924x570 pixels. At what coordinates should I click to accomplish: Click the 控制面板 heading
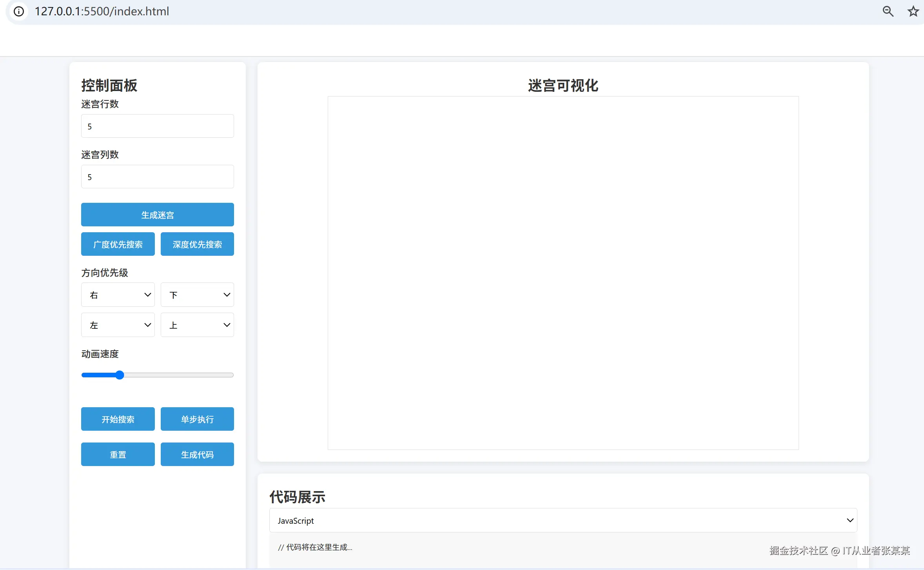tap(109, 86)
